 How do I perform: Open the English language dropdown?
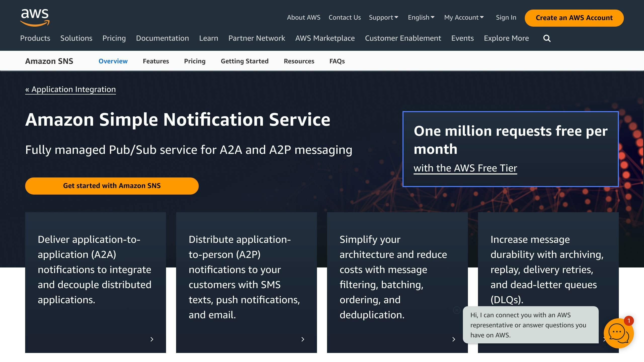point(421,17)
